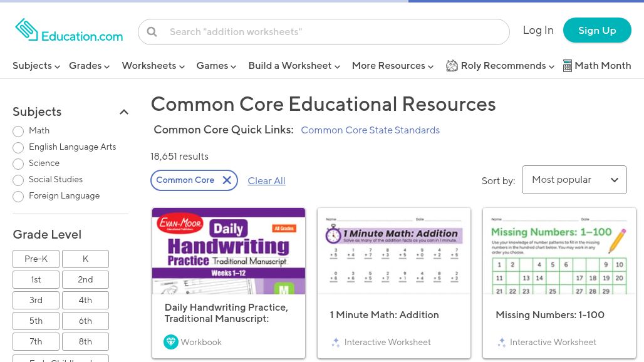Enable the Science subject filter
Screen dimensions: 644x362
click(x=18, y=164)
